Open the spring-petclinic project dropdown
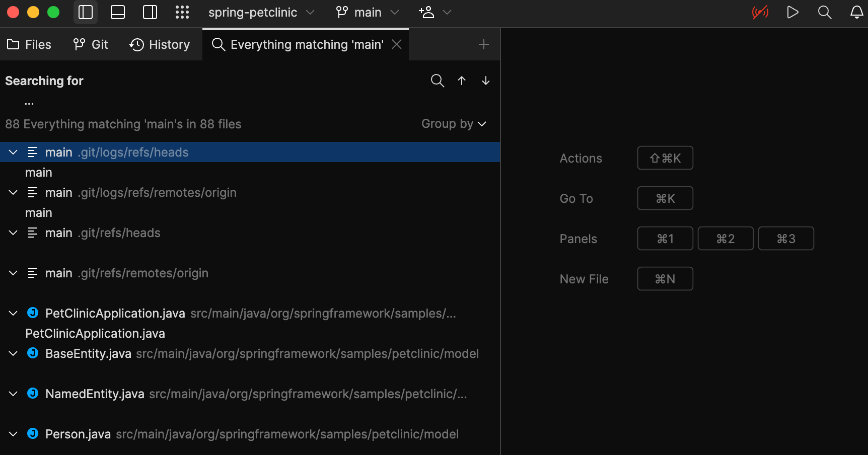Screen dimensions: 868x455 pyautogui.click(x=261, y=12)
